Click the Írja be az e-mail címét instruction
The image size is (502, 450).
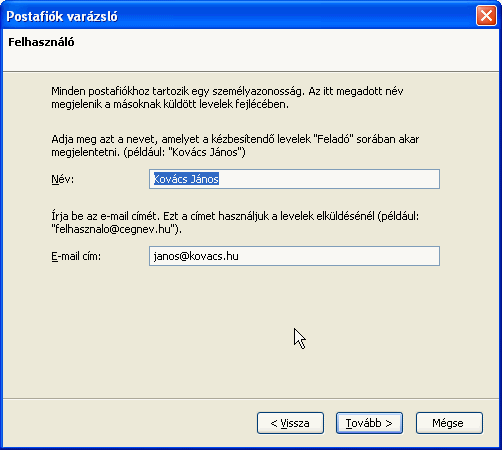pyautogui.click(x=235, y=223)
